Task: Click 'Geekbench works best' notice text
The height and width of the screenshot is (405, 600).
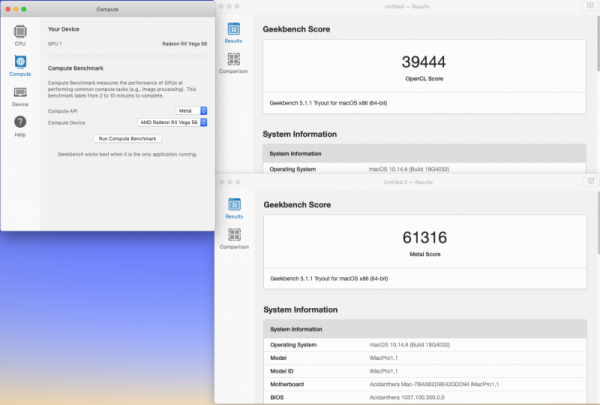Action: click(x=127, y=154)
